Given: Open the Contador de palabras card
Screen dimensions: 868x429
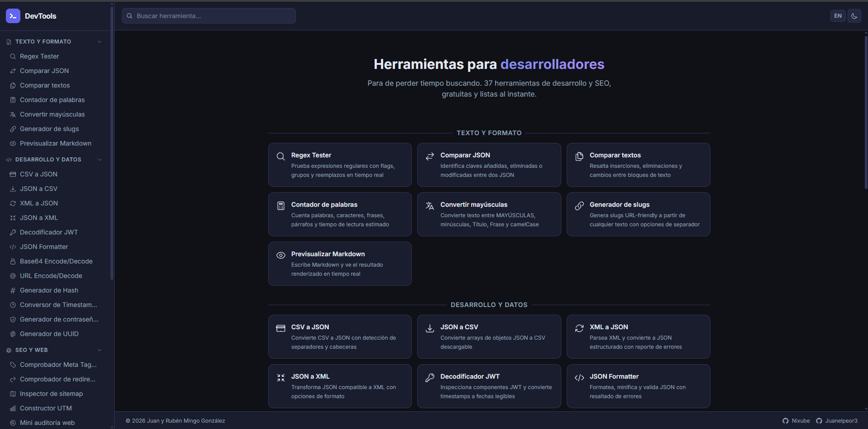Looking at the screenshot, I should (x=340, y=214).
